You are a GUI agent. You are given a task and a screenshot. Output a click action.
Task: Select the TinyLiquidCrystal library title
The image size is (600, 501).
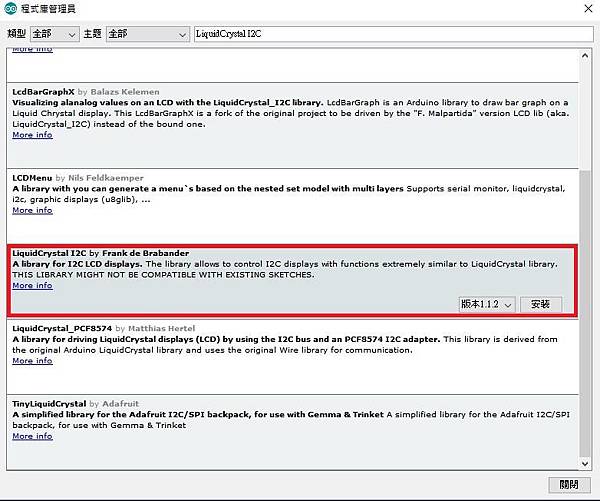(49, 404)
